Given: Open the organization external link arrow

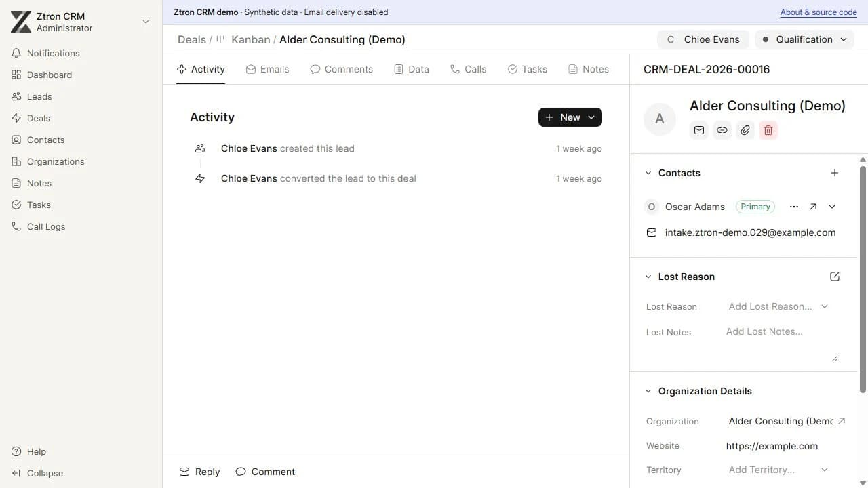Looking at the screenshot, I should point(842,421).
